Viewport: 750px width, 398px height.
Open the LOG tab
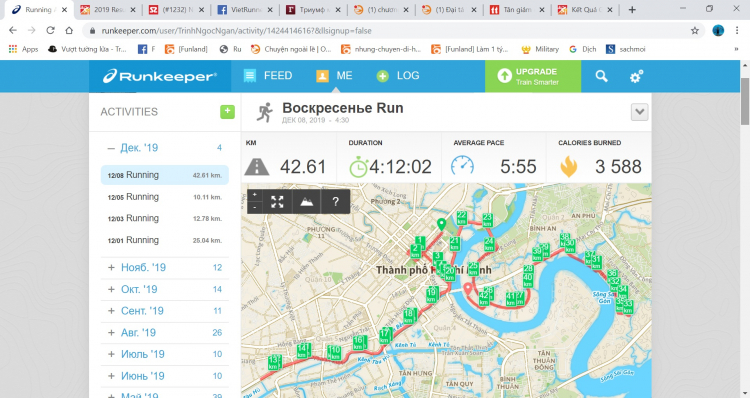pos(398,76)
